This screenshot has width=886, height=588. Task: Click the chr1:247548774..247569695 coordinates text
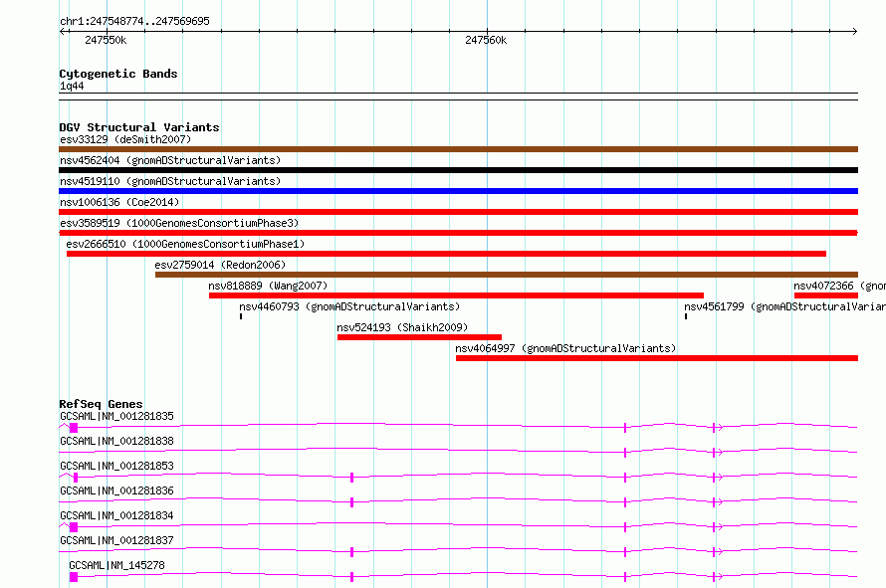coord(134,22)
